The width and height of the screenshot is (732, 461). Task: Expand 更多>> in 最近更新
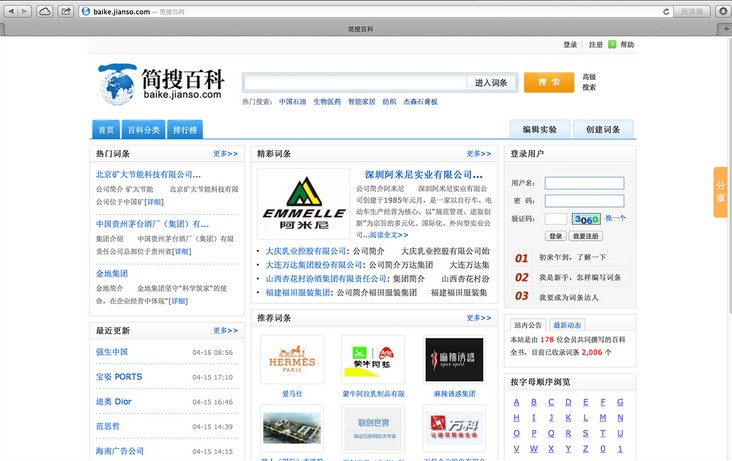(225, 330)
